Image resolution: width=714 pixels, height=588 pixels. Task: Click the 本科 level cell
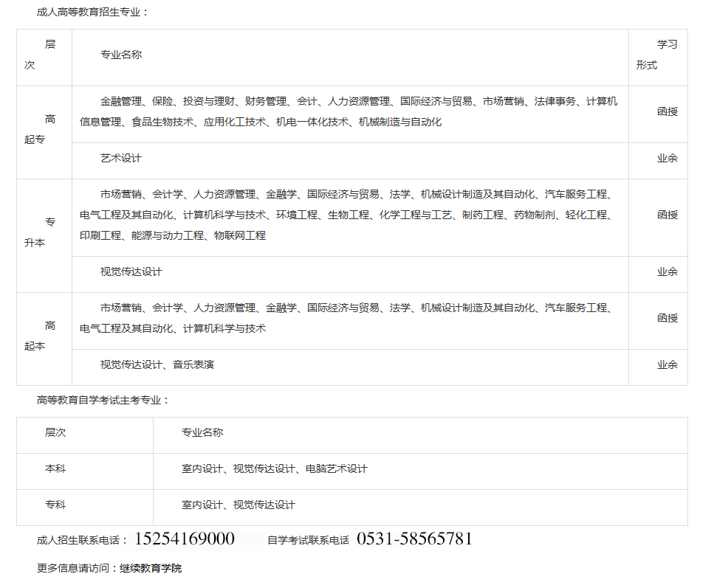(x=85, y=471)
